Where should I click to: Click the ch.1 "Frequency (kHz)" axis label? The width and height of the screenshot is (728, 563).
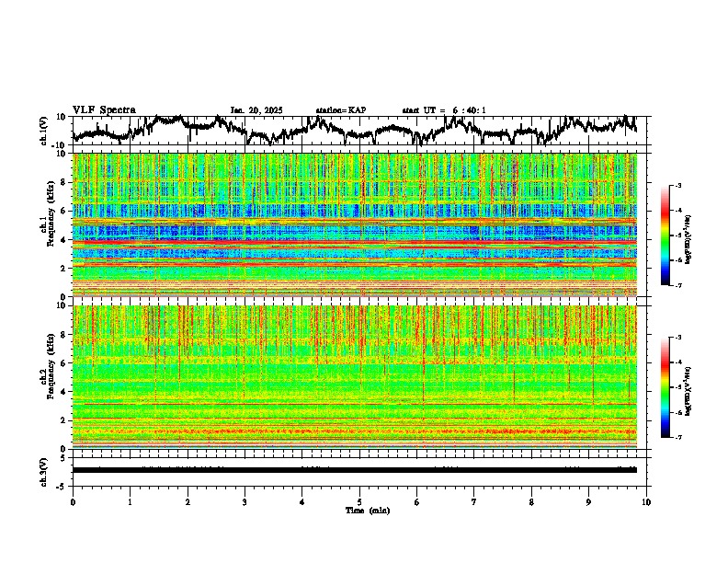(51, 213)
